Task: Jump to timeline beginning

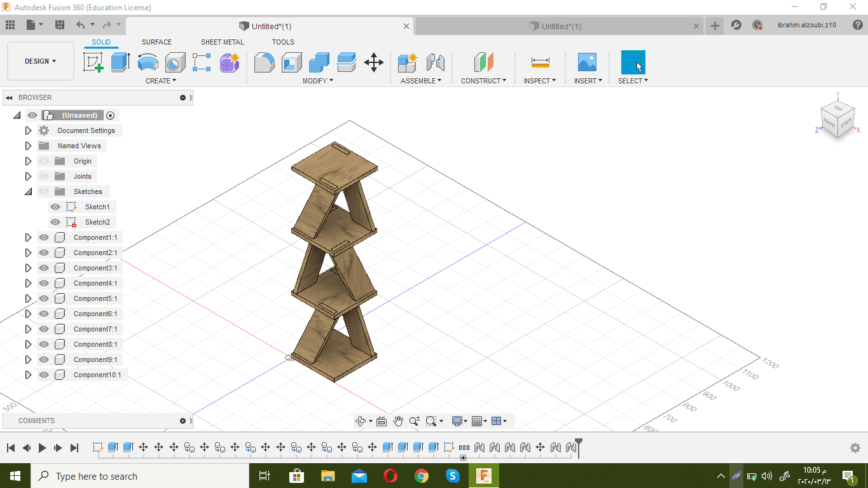Action: pos(11,448)
